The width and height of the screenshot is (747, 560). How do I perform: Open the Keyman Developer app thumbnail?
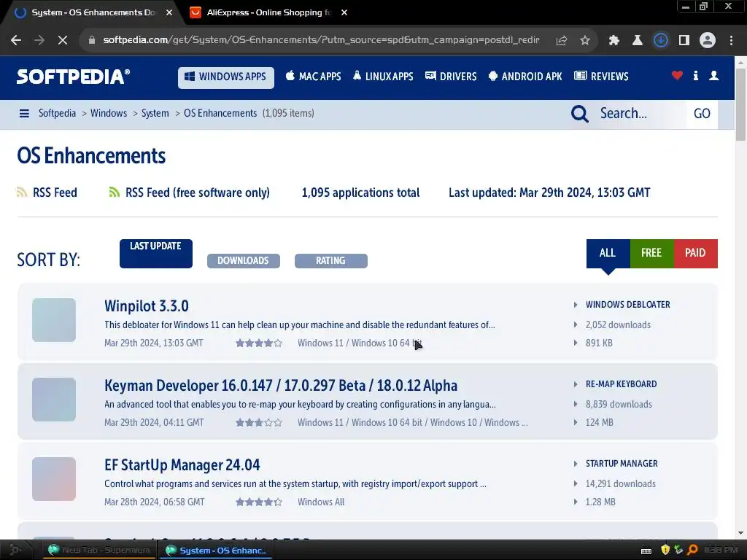click(54, 400)
